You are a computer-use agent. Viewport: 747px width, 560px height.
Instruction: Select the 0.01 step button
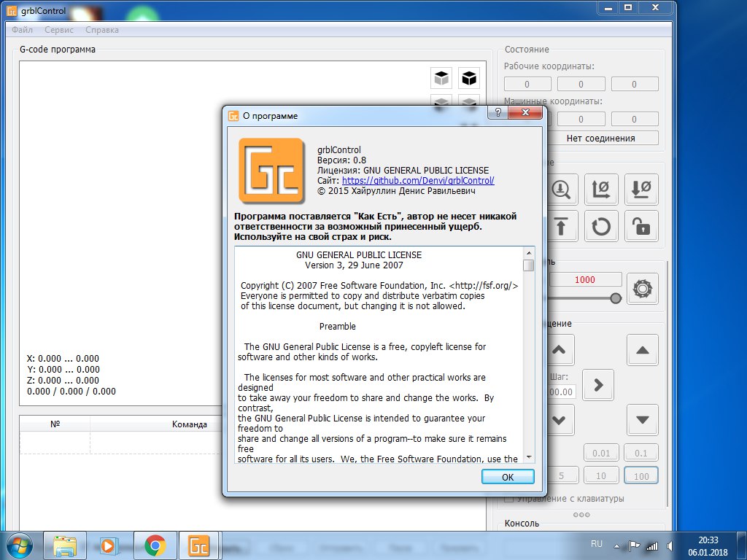(x=601, y=453)
